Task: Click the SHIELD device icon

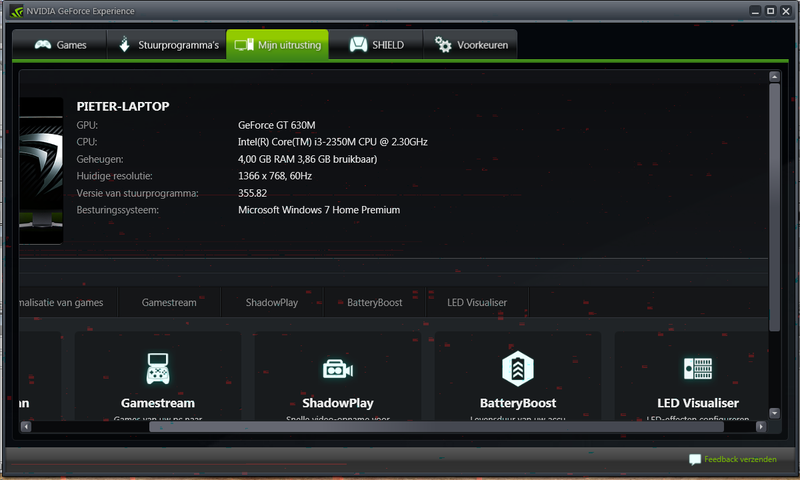Action: (358, 45)
